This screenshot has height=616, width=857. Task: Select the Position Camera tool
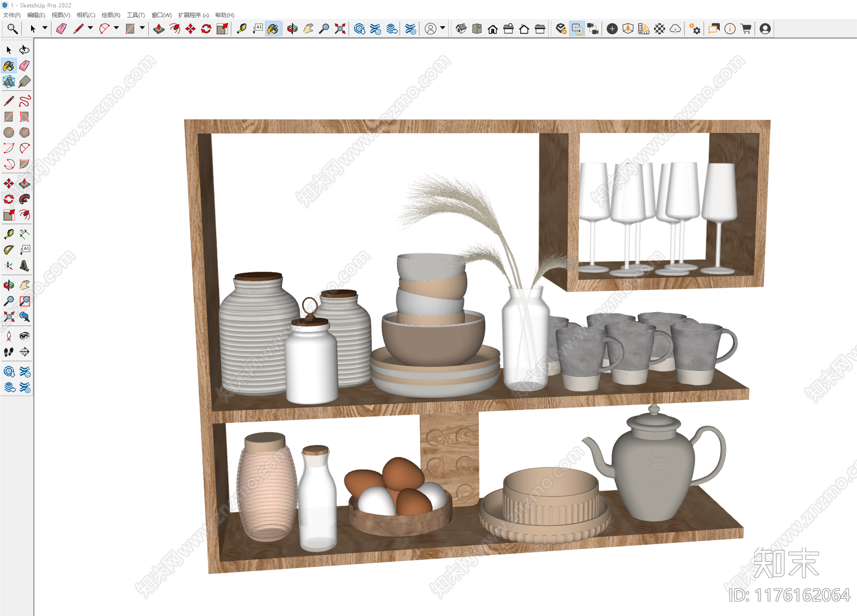pyautogui.click(x=9, y=336)
